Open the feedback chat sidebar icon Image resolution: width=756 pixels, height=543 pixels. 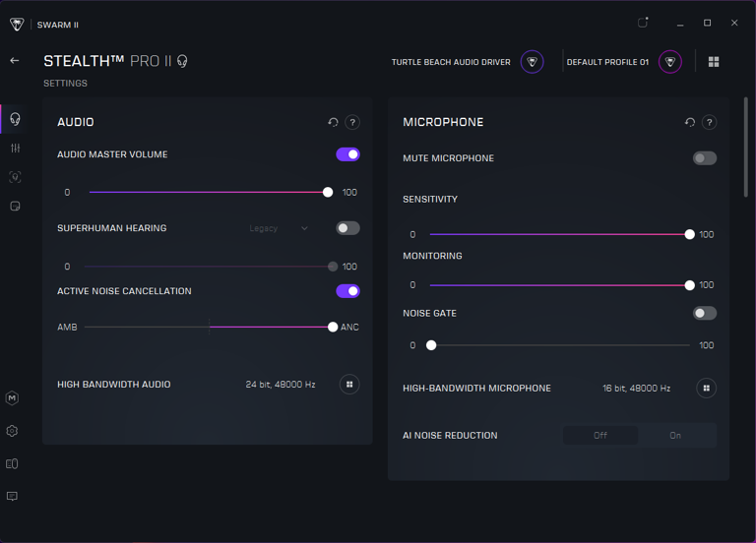[12, 496]
